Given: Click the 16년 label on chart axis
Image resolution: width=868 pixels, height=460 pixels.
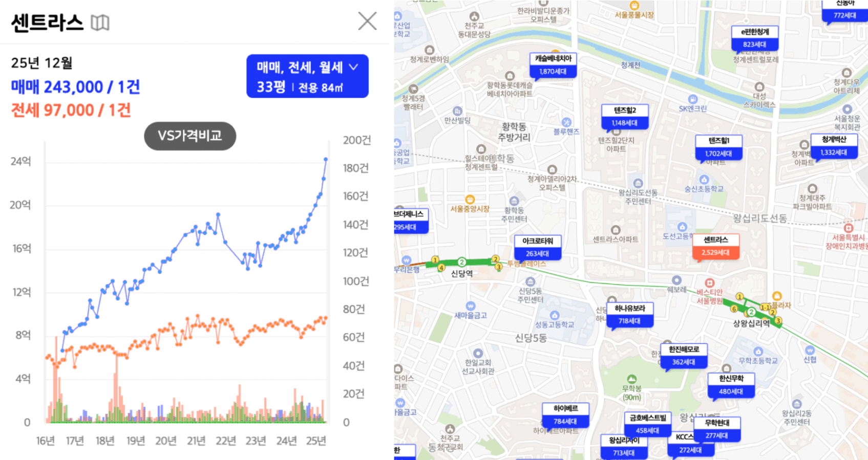Looking at the screenshot, I should point(46,441).
